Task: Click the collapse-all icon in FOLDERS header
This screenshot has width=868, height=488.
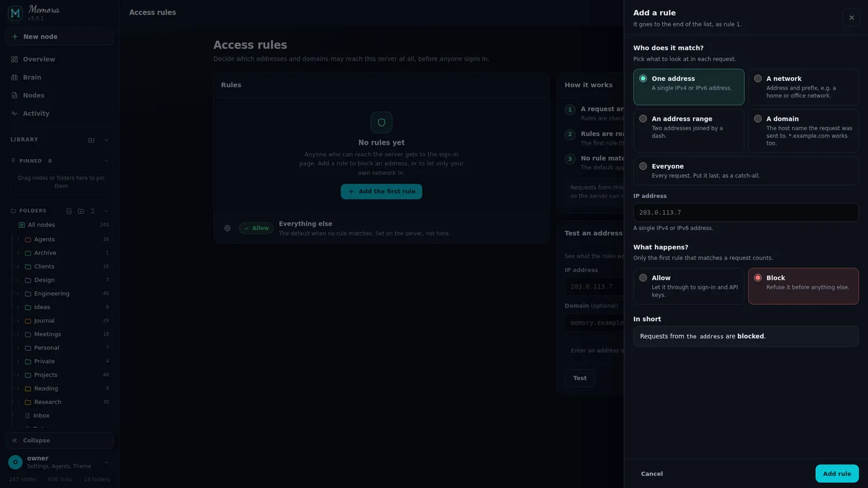Action: tap(93, 211)
